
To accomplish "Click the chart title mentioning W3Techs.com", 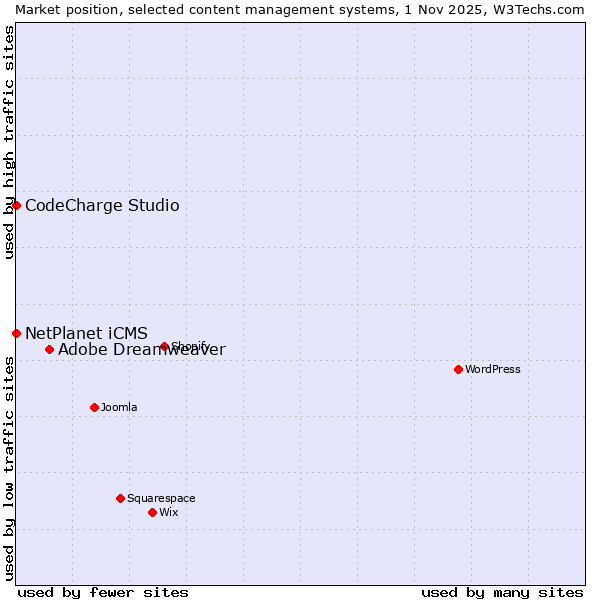I will 300,9.
